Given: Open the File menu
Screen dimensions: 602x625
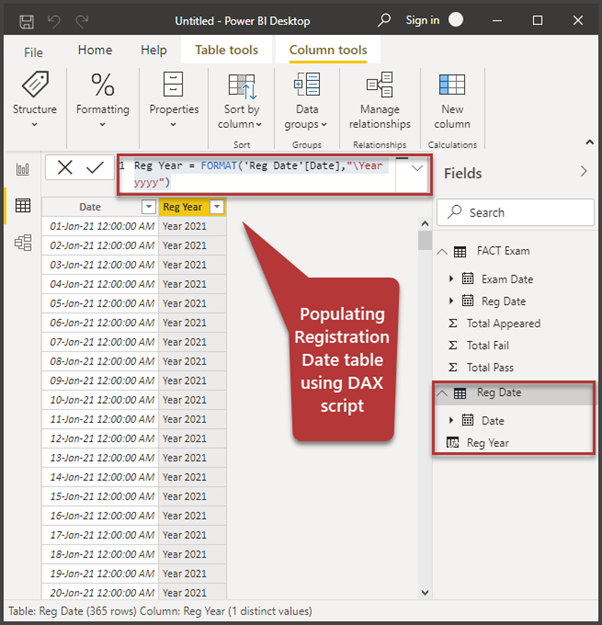Looking at the screenshot, I should [33, 52].
